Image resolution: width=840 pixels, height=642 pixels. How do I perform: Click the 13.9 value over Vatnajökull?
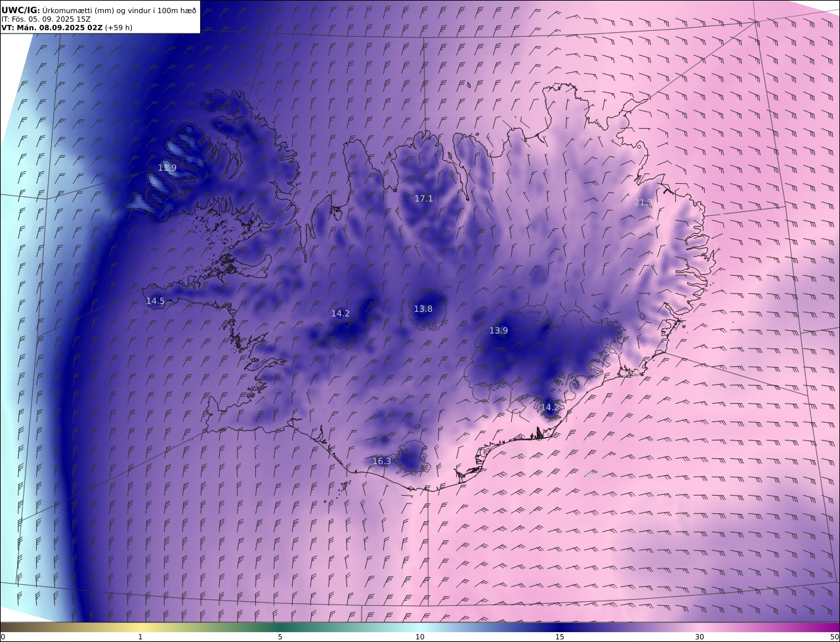point(499,330)
